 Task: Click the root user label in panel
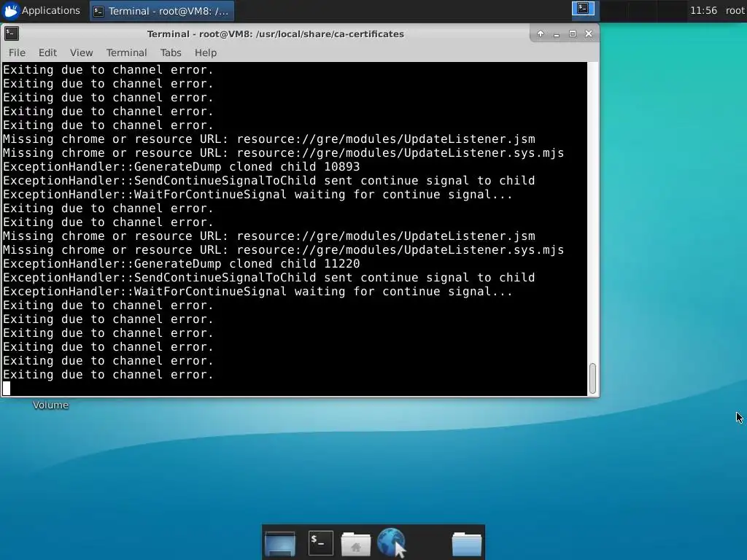point(735,10)
